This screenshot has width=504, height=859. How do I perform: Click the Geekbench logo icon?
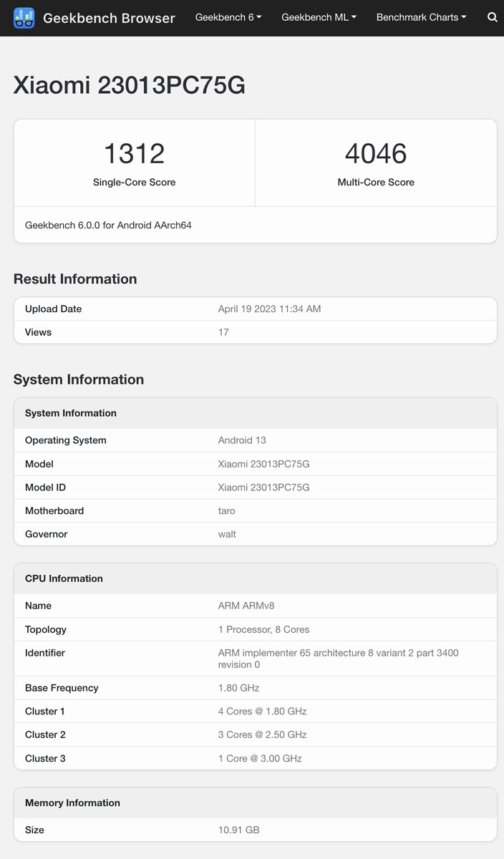pos(24,18)
